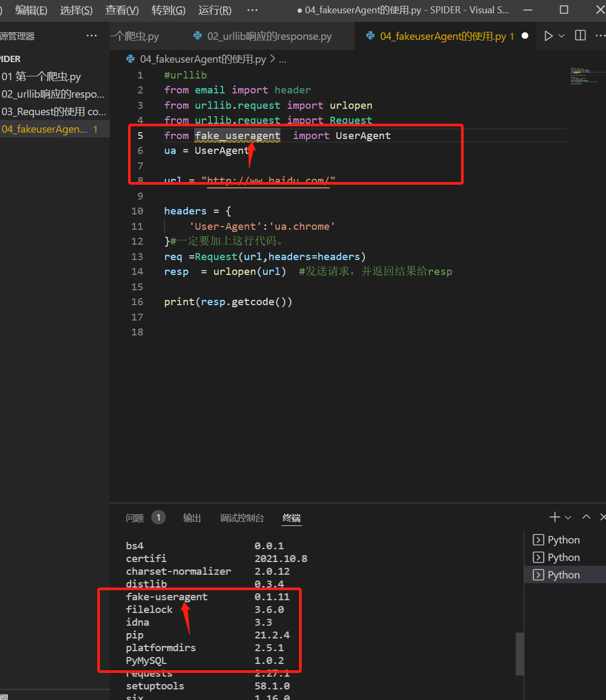This screenshot has height=700, width=606.
Task: Click the headers = { line
Action: coord(198,211)
